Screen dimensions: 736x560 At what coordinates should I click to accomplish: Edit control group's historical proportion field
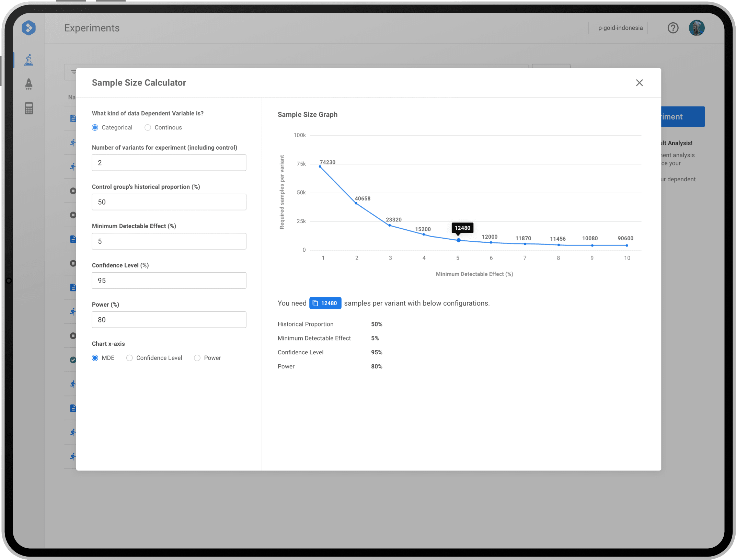click(x=169, y=202)
